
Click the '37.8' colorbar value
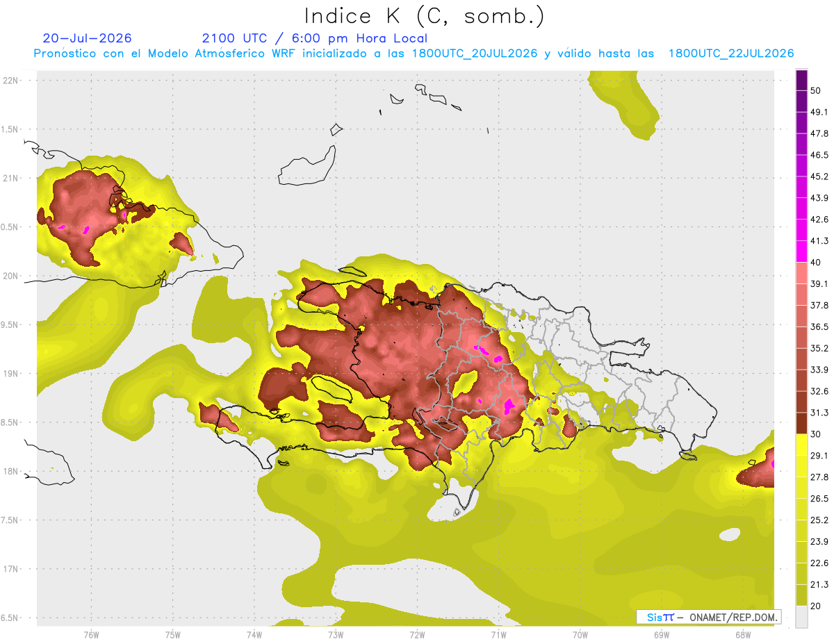coord(819,306)
